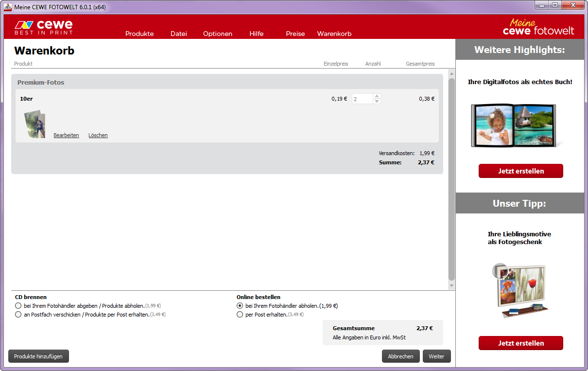Click the Anzahl column header
Image resolution: width=588 pixels, height=371 pixels.
click(373, 64)
